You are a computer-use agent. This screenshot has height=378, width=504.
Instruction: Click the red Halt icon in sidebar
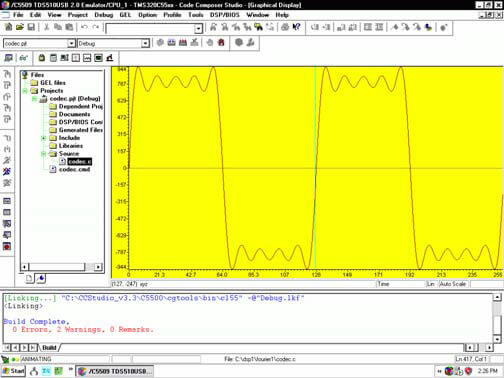pos(7,246)
